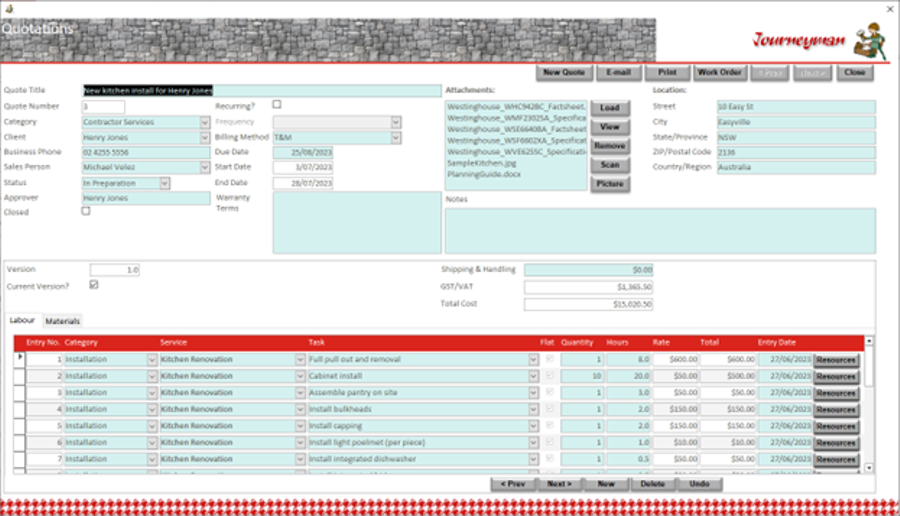The height and width of the screenshot is (516, 900).
Task: View the selected attachment
Action: coord(610,127)
